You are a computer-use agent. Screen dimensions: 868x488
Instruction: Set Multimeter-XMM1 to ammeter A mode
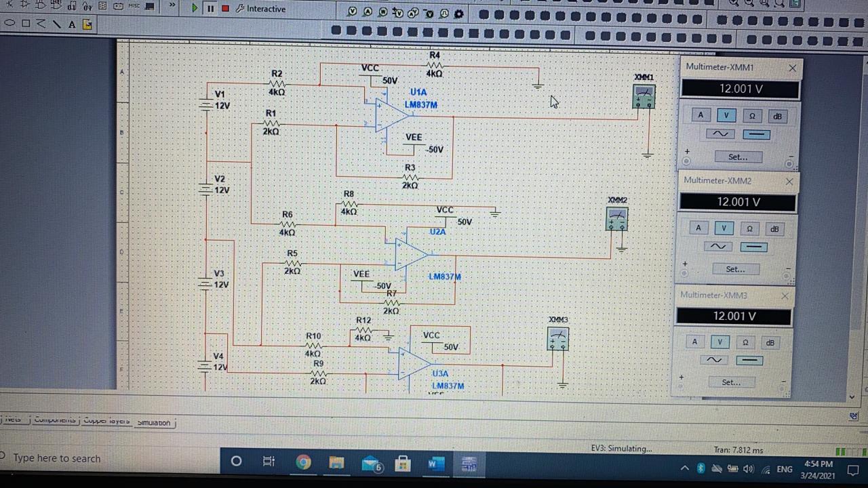tap(701, 115)
